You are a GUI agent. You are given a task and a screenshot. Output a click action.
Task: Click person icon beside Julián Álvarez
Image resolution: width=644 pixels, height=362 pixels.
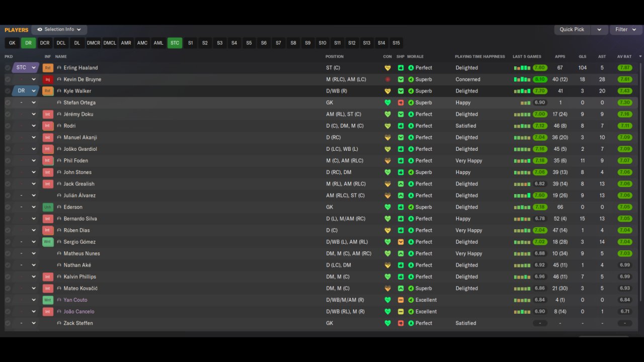click(x=59, y=196)
